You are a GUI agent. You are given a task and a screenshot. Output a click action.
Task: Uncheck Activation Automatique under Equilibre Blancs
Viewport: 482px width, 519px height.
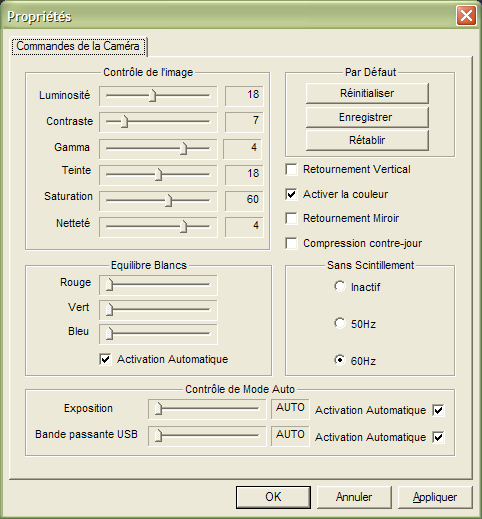(105, 359)
